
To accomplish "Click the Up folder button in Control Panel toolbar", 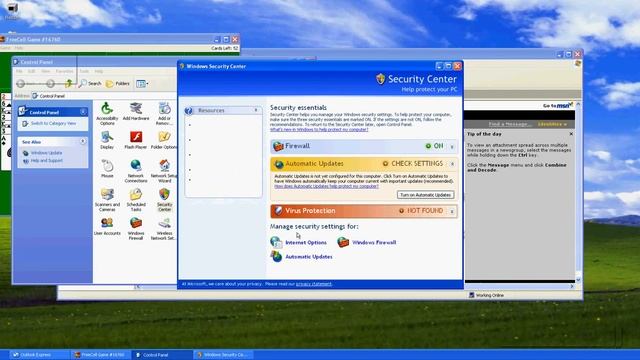I will 69,83.
